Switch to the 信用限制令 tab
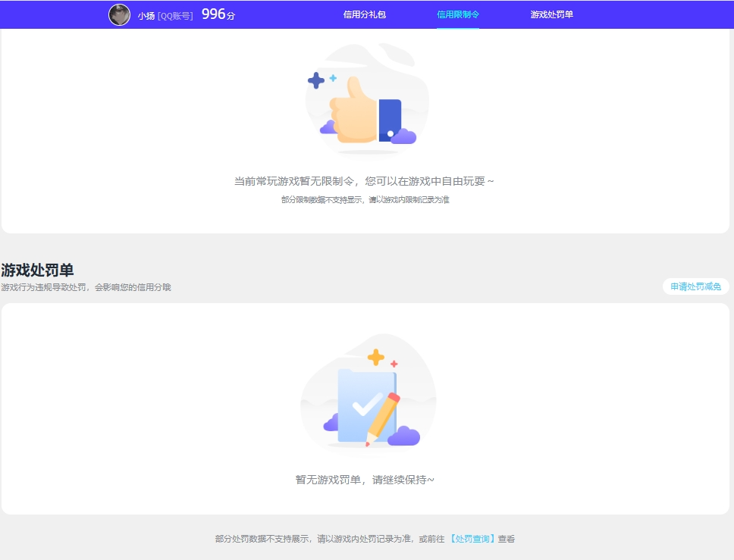Screen dimensions: 734x560 (x=458, y=14)
